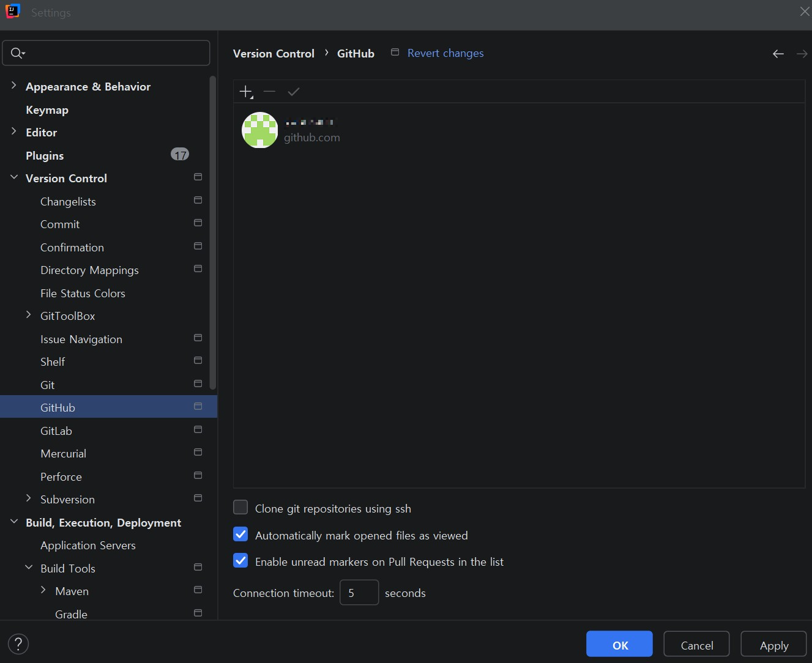Screen dimensions: 812x663
Task: Open the Keymap settings page
Action: tap(47, 110)
